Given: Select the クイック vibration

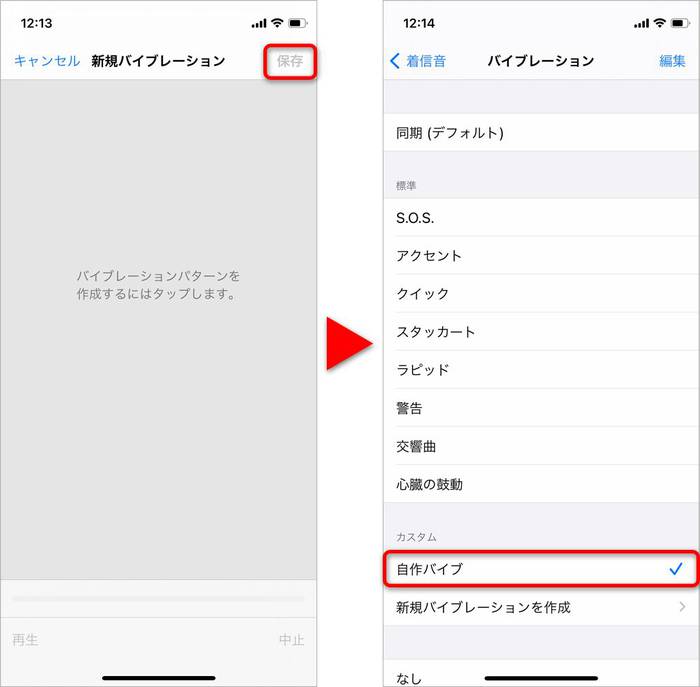Looking at the screenshot, I should [542, 294].
